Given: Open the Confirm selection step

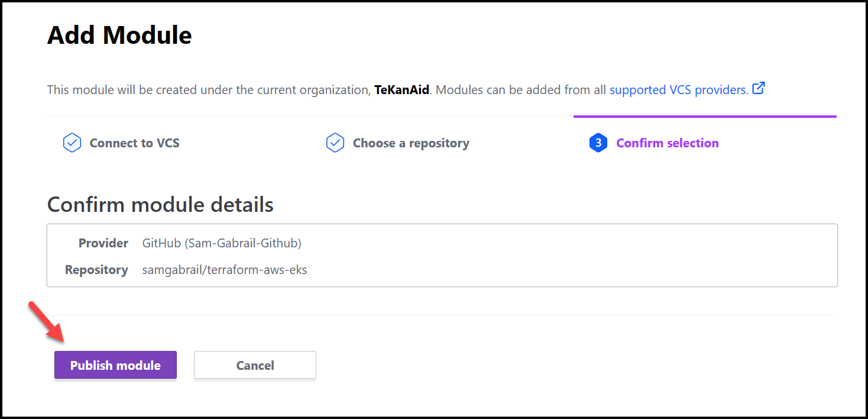Looking at the screenshot, I should coord(668,143).
